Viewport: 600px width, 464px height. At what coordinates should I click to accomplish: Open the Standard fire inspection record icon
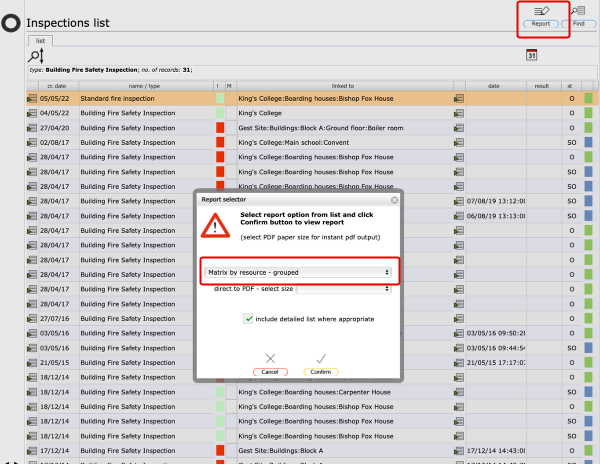click(32, 99)
